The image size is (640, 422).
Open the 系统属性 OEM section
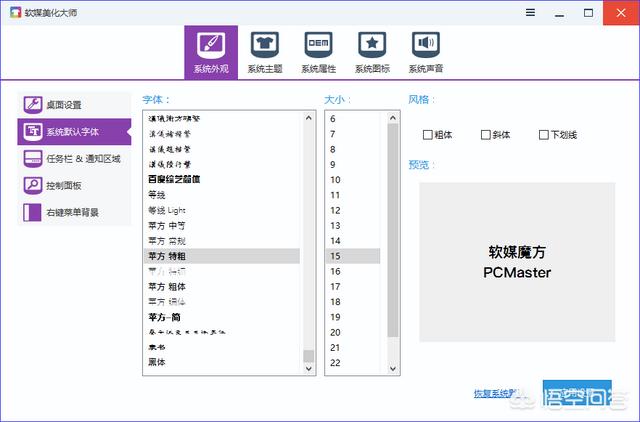(319, 52)
